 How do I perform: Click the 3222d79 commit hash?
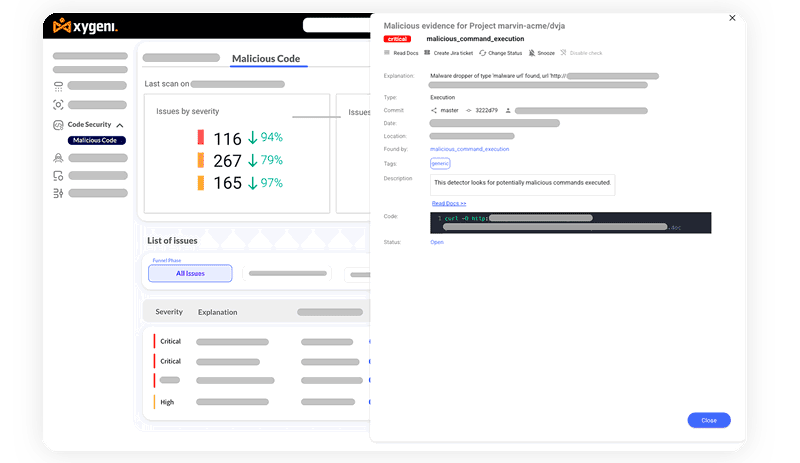(x=486, y=110)
